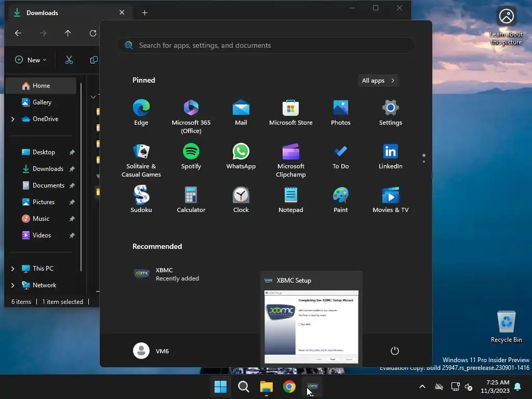The image size is (532, 399).
Task: Click the Copy icon in File Explorer
Action: click(94, 60)
